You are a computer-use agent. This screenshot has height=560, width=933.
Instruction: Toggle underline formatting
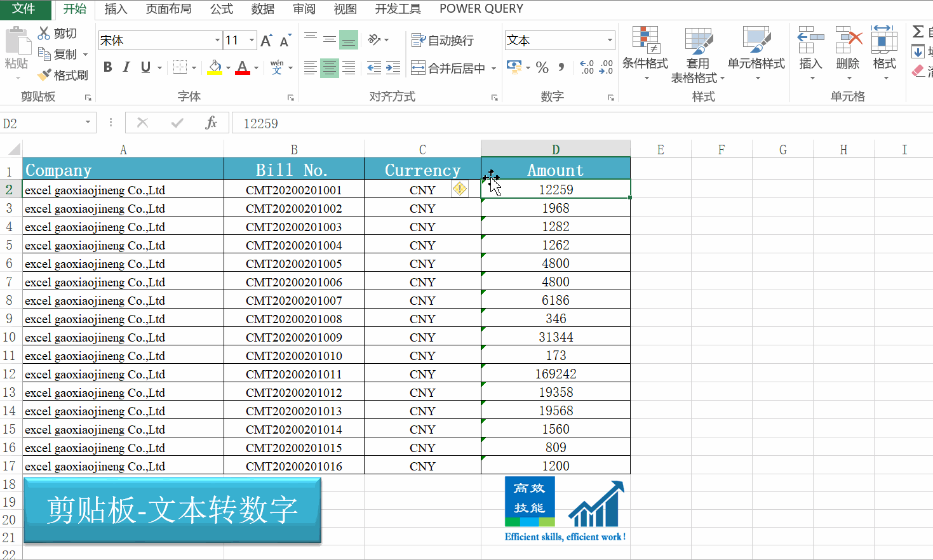point(145,67)
